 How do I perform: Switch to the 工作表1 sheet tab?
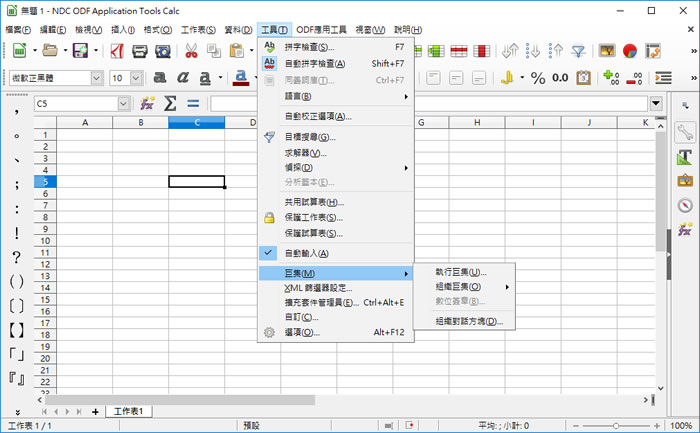[129, 411]
